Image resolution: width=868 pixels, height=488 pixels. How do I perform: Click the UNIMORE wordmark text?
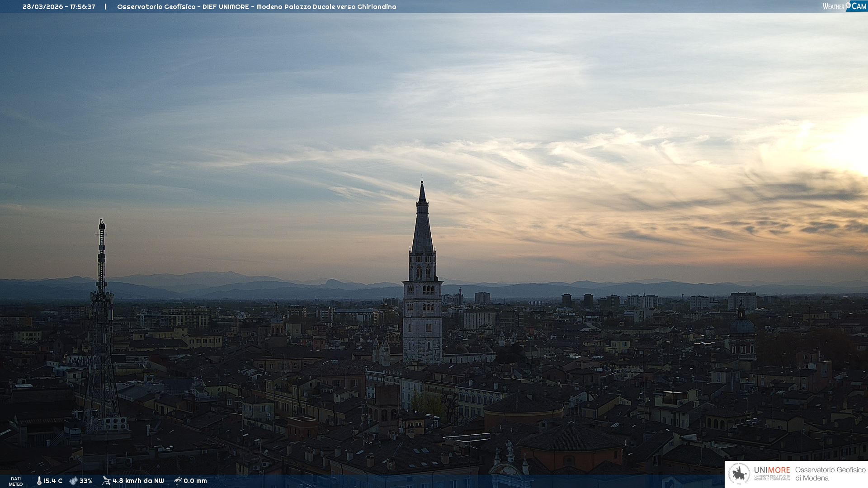click(772, 470)
